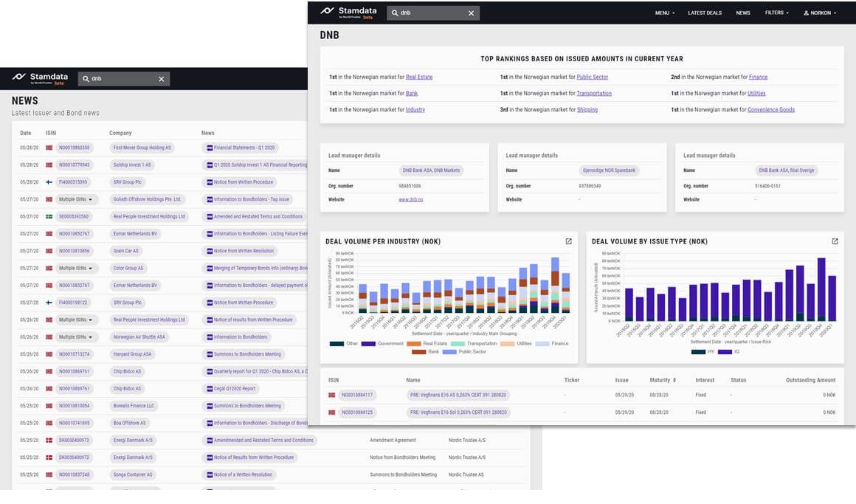Click the dnb search field in DNB window
The width and height of the screenshot is (856, 504).
(433, 13)
